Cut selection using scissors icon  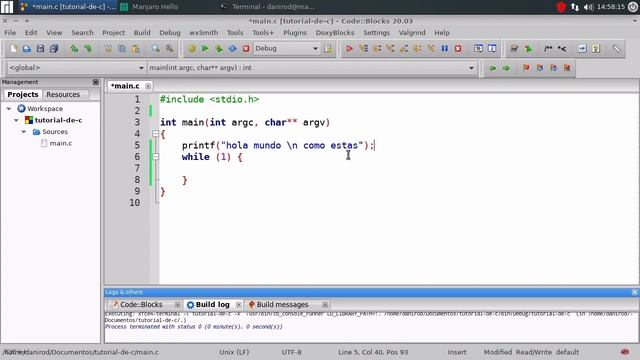click(x=108, y=49)
